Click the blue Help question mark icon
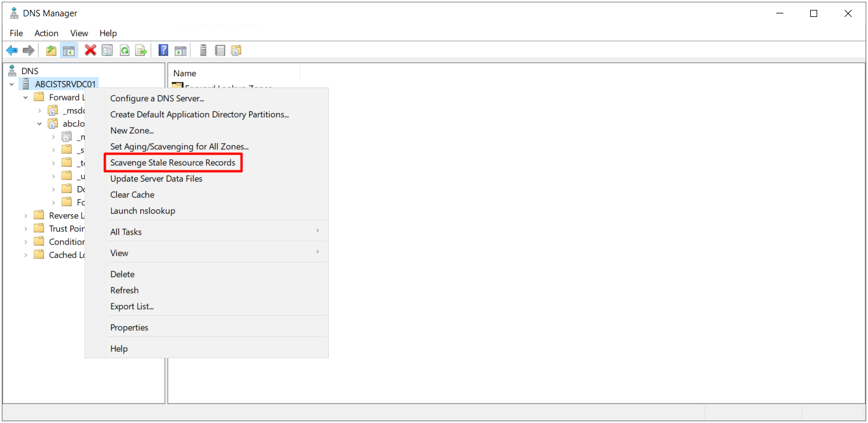 pos(164,51)
